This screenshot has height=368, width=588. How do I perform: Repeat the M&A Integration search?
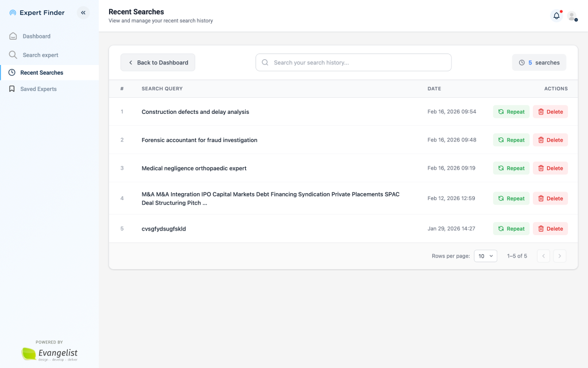(511, 198)
